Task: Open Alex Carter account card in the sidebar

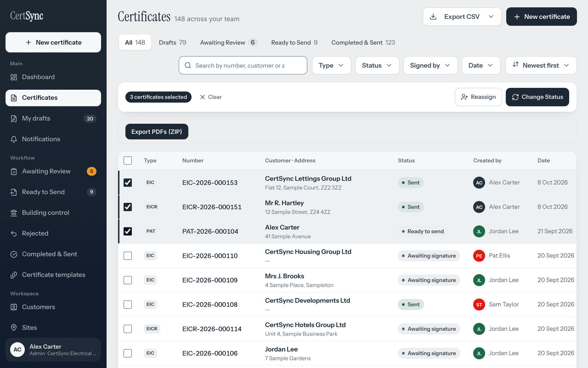Action: 53,350
